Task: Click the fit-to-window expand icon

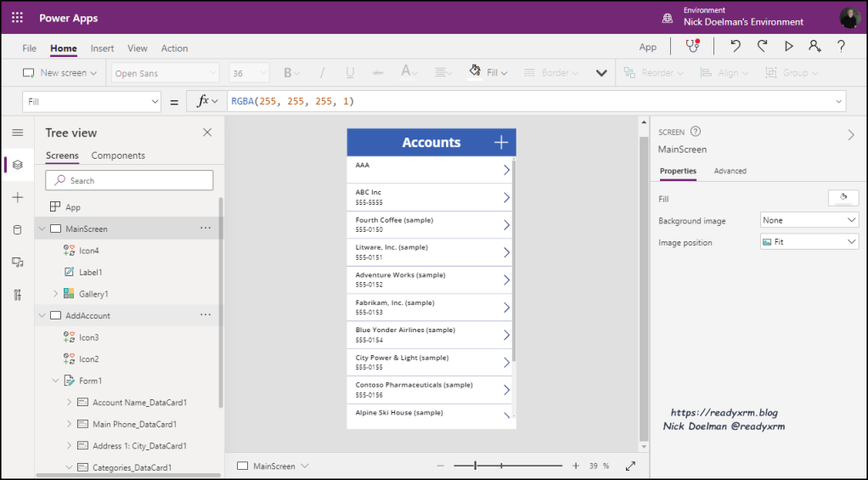Action: coord(630,466)
